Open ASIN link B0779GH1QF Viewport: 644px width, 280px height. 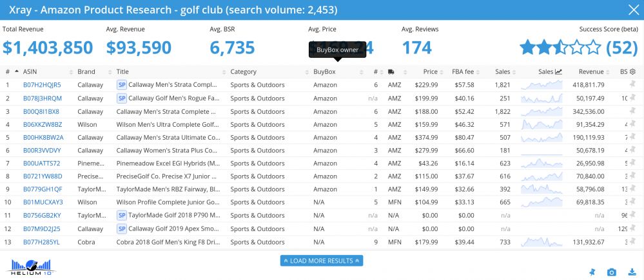[43, 189]
